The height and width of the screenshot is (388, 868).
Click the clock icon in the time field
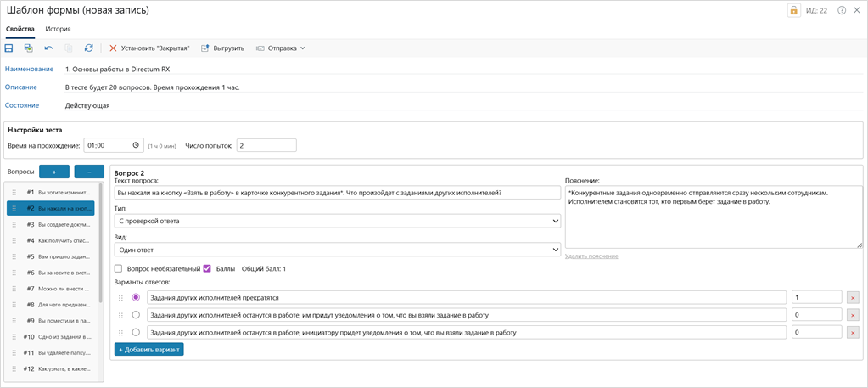tap(136, 145)
